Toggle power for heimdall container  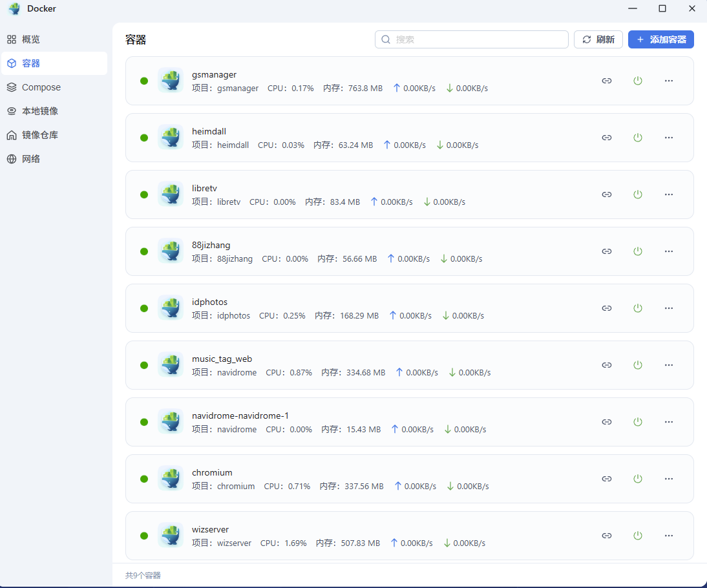coord(638,138)
